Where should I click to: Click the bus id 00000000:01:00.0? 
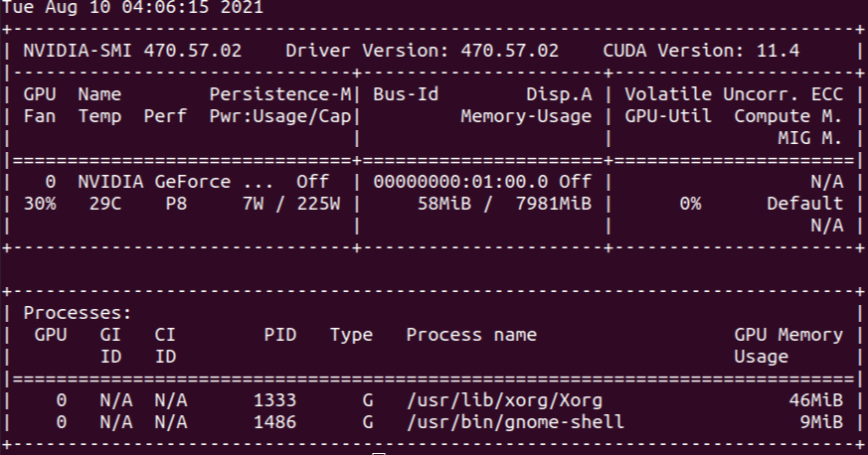click(460, 182)
